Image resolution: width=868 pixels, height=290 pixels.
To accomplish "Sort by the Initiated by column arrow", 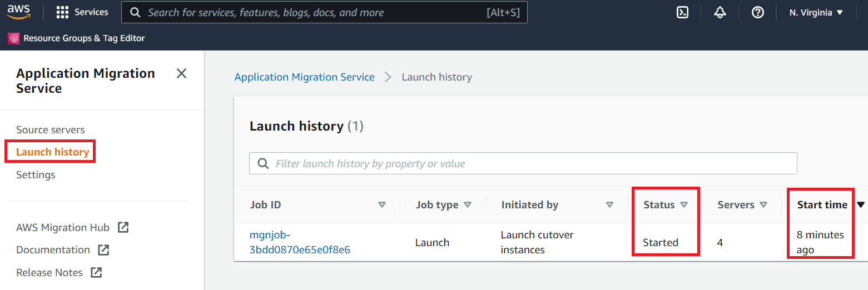I will click(610, 205).
